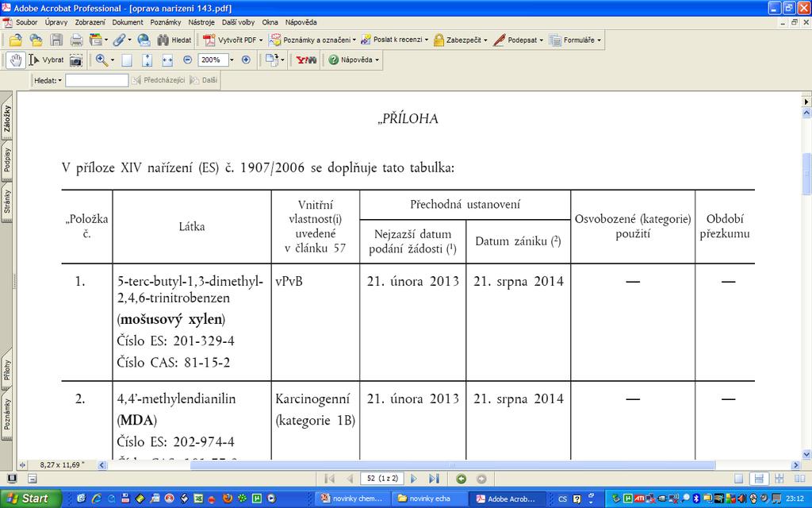Click the page number field 52
Viewport: 812px width, 508px height.
pos(382,479)
